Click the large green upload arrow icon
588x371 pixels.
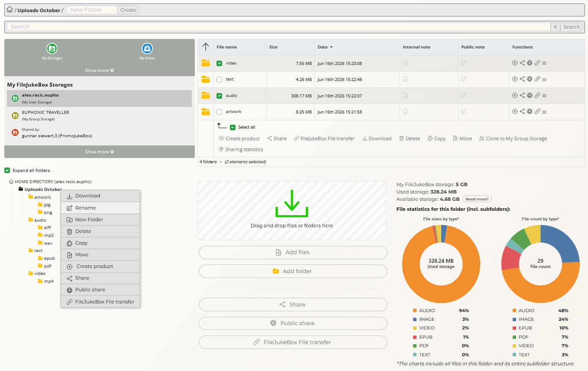click(292, 203)
